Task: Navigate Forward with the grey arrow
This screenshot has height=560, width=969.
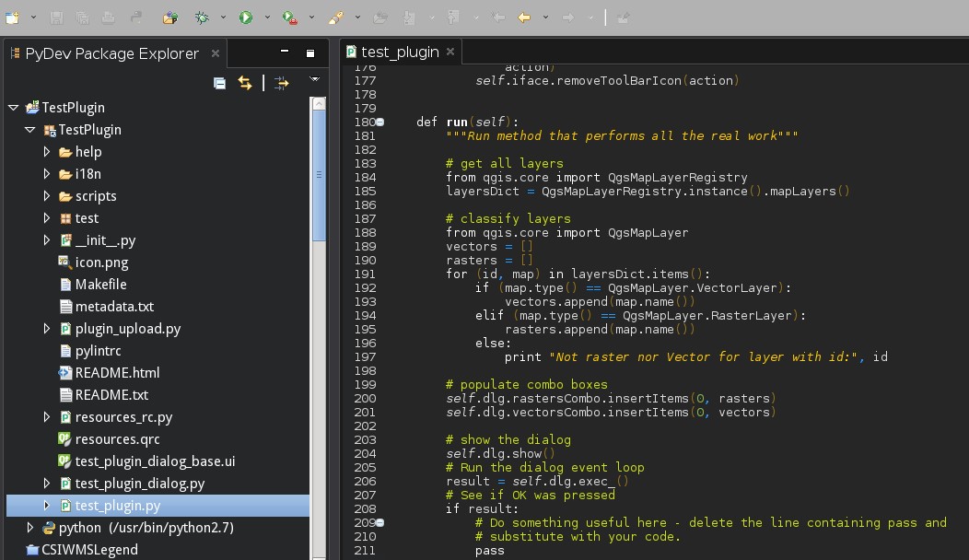Action: pos(568,17)
